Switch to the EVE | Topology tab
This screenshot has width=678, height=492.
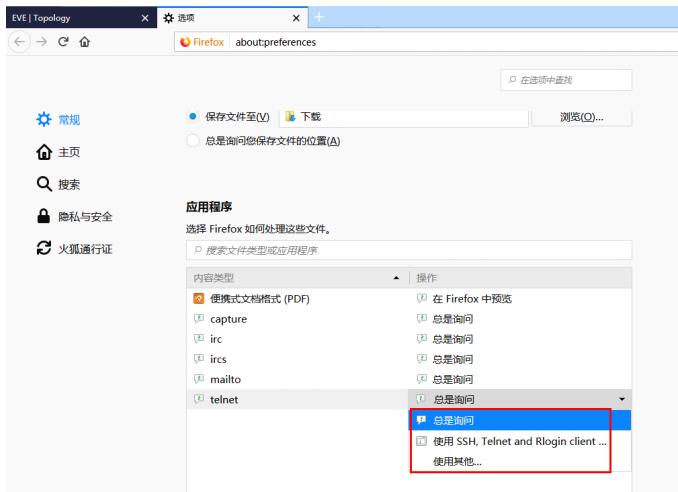(81, 18)
